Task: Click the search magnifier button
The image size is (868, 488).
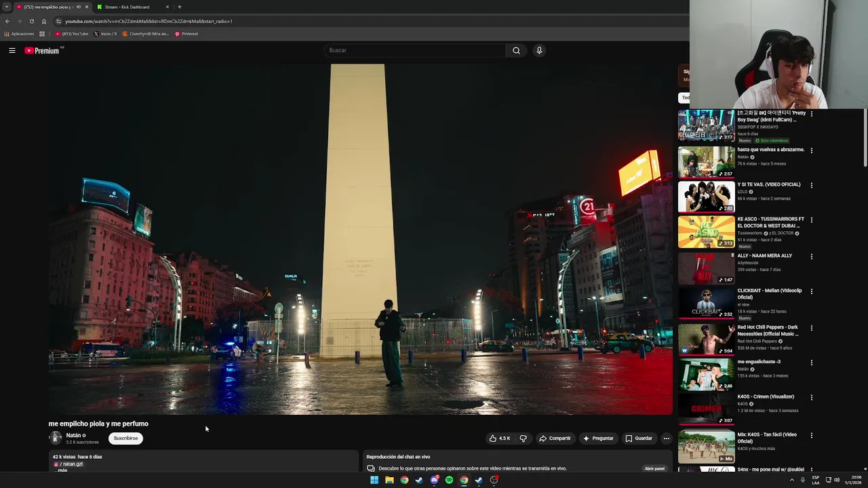Action: pyautogui.click(x=516, y=50)
